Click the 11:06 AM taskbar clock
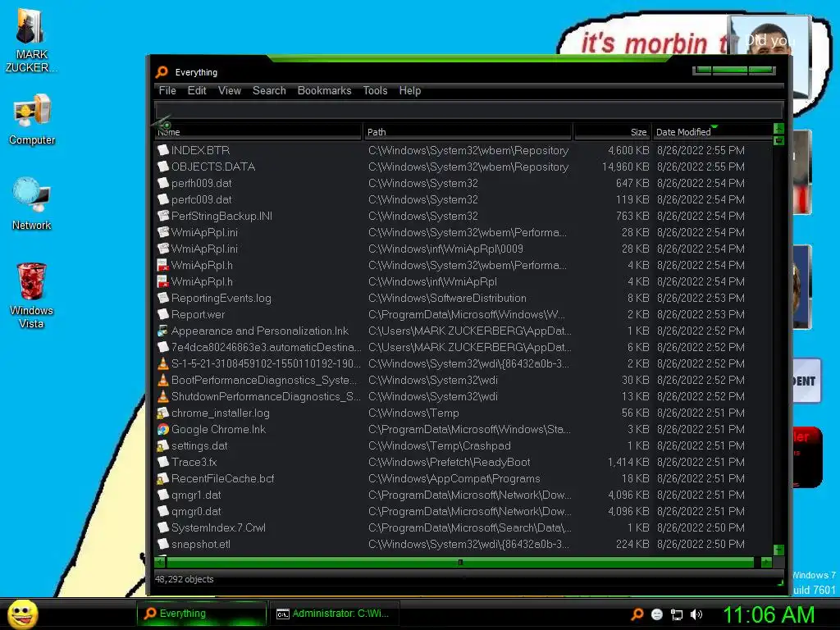Image resolution: width=840 pixels, height=630 pixels. coord(769,614)
